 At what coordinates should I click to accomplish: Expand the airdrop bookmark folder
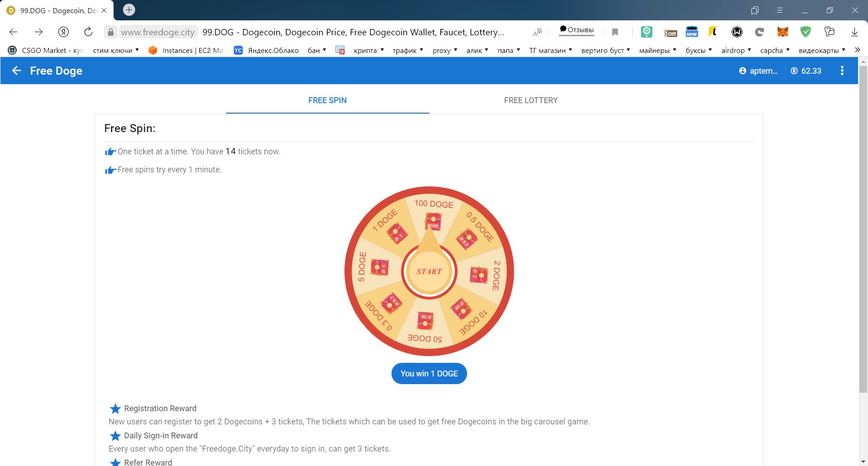[x=736, y=50]
